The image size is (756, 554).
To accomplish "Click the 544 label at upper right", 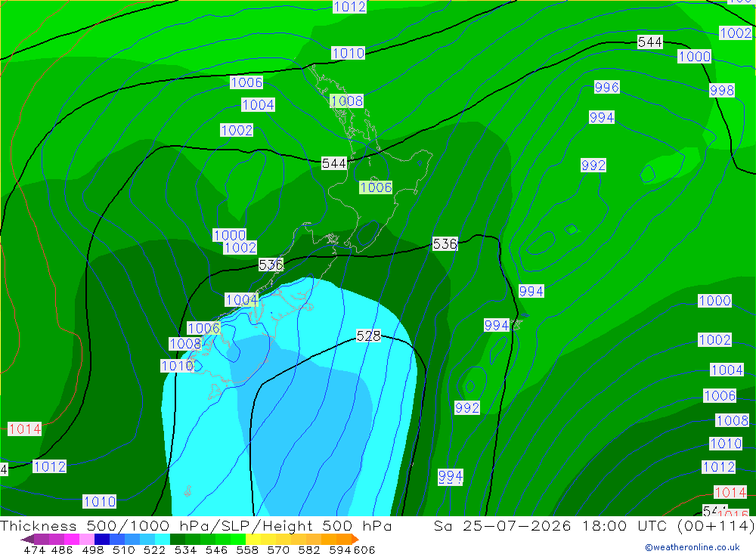I will point(650,42).
